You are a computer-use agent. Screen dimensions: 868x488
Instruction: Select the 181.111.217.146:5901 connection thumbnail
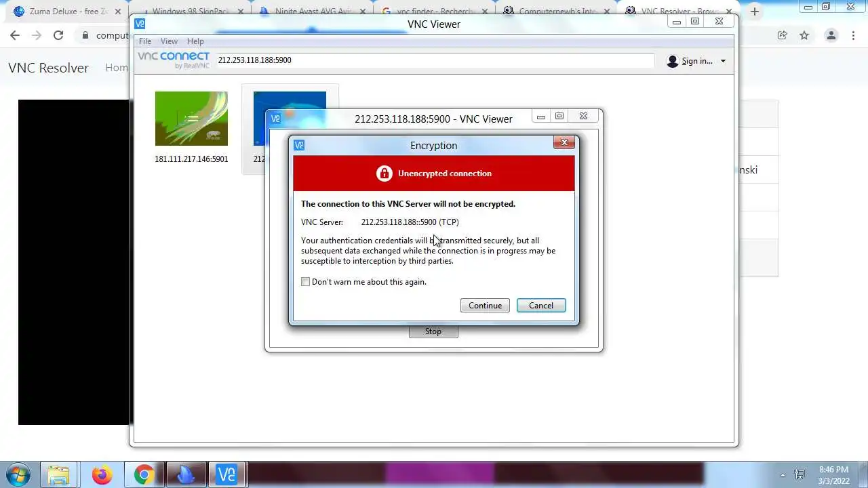(191, 119)
